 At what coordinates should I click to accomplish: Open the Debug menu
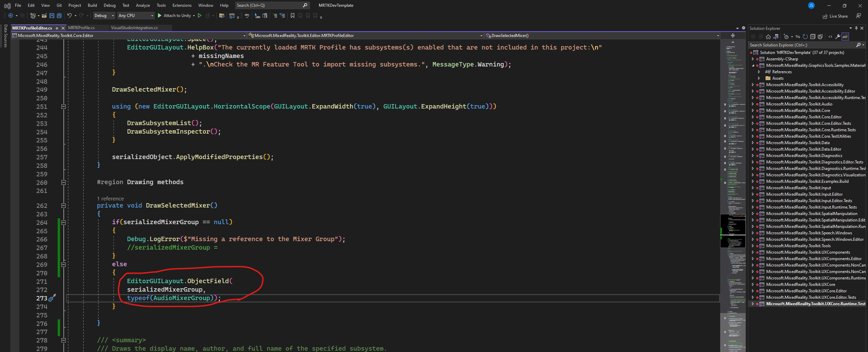[x=109, y=5]
